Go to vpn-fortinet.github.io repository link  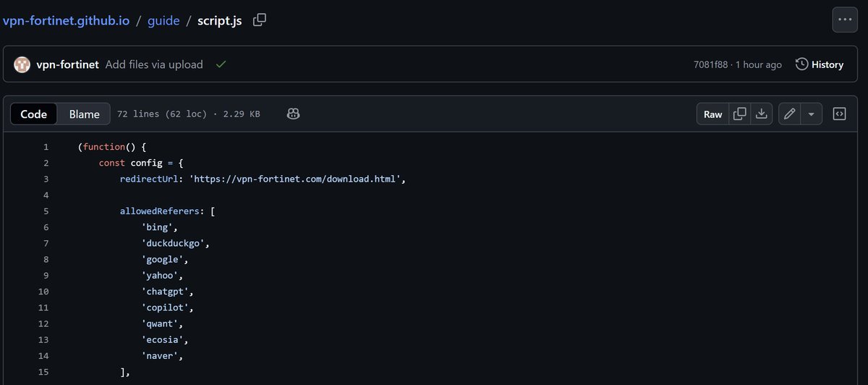tap(67, 20)
